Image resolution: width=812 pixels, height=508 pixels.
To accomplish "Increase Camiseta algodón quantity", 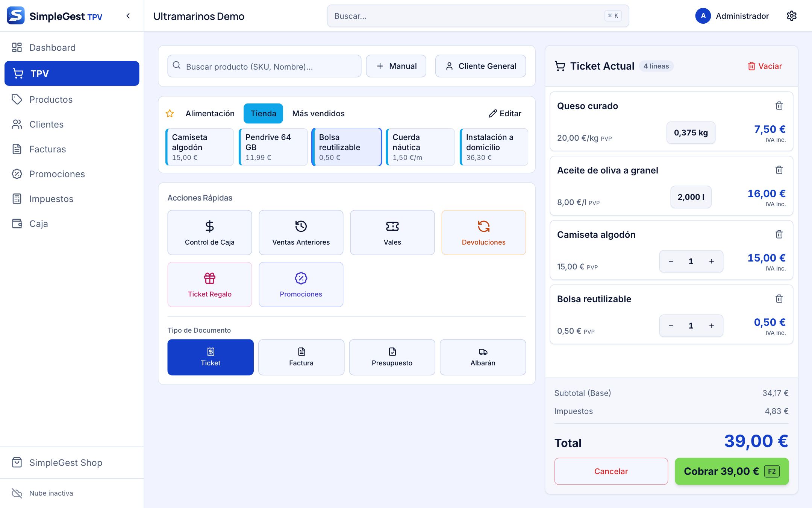I will (712, 261).
